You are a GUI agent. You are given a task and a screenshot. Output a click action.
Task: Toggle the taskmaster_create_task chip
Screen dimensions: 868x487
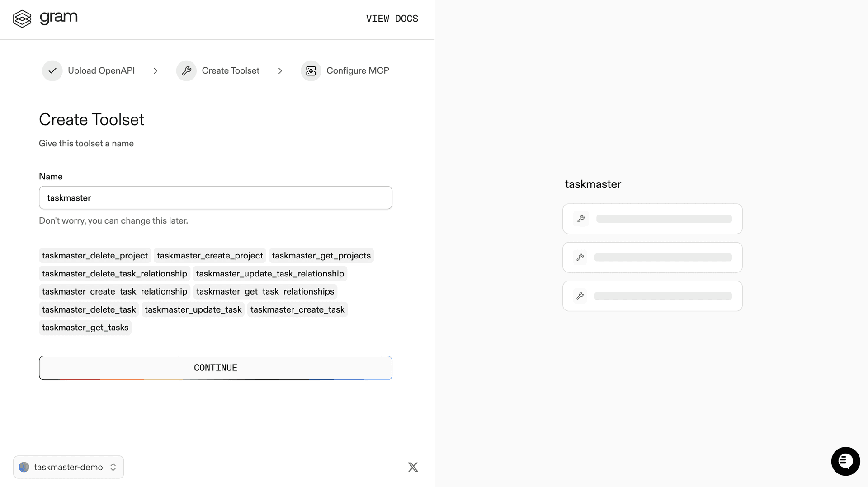297,309
